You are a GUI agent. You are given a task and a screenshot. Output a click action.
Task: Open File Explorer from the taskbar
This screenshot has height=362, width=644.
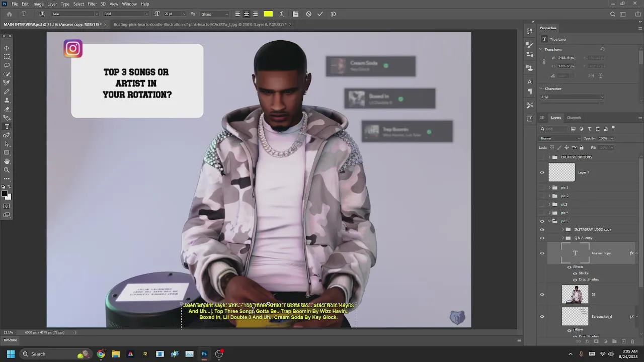tap(116, 354)
